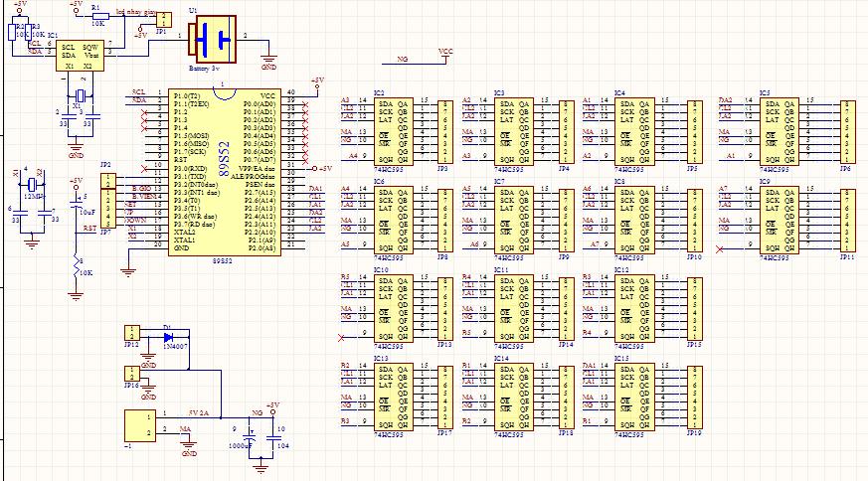Select the X1 crystal below IC1
The width and height of the screenshot is (868, 481).
click(x=81, y=95)
